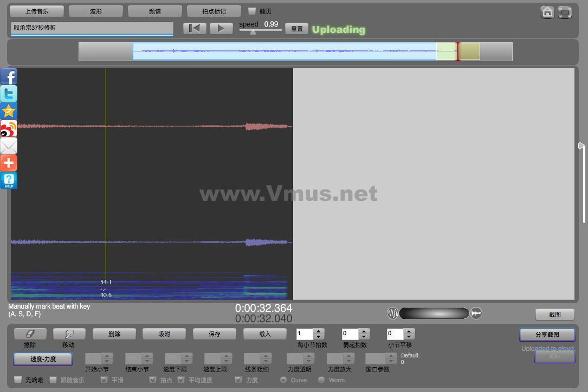Share via the Weibo icon

coord(9,128)
